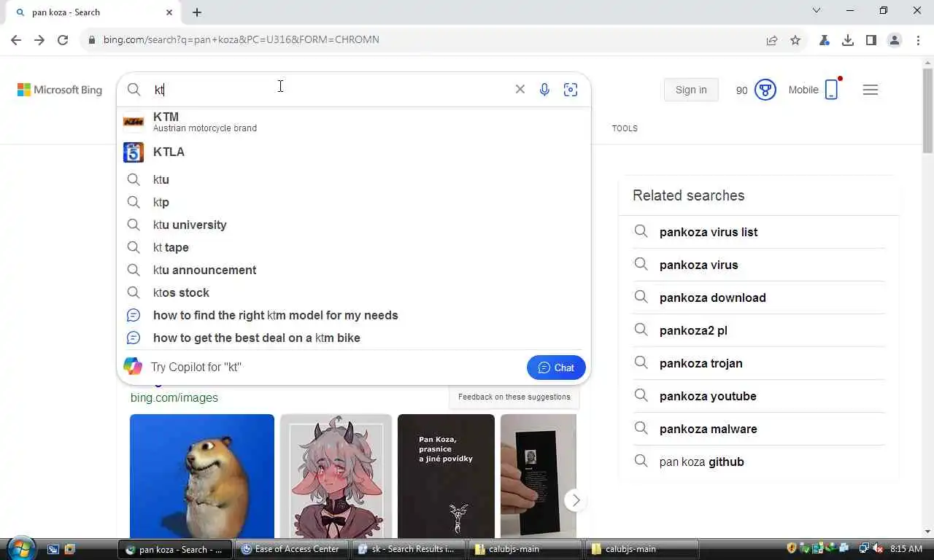Open the Chrome extension icon
This screenshot has width=934, height=560.
[825, 40]
